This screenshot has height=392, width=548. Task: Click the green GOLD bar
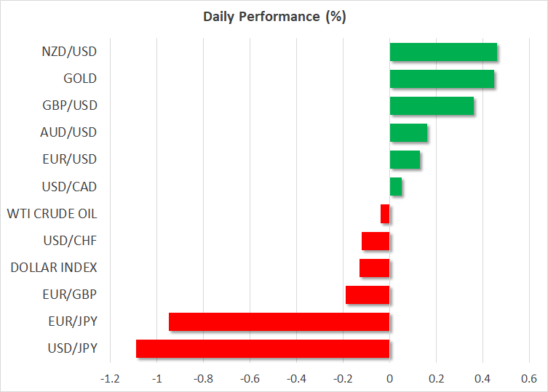tap(442, 79)
